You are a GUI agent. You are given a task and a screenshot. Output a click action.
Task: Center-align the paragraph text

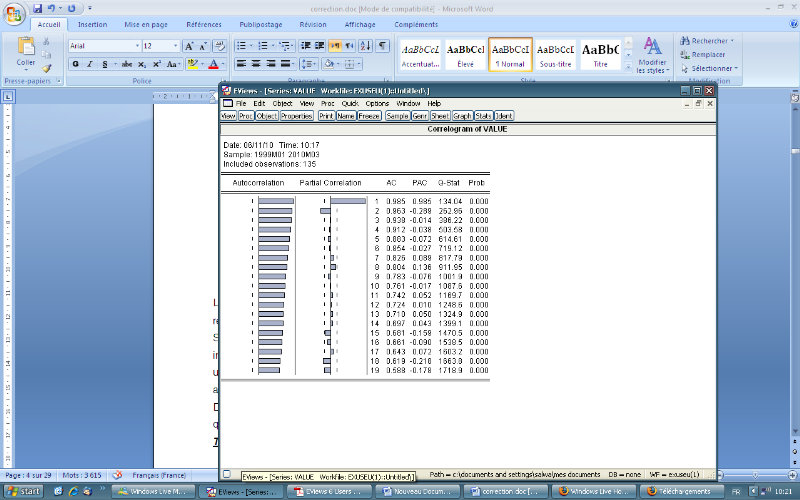(255, 64)
